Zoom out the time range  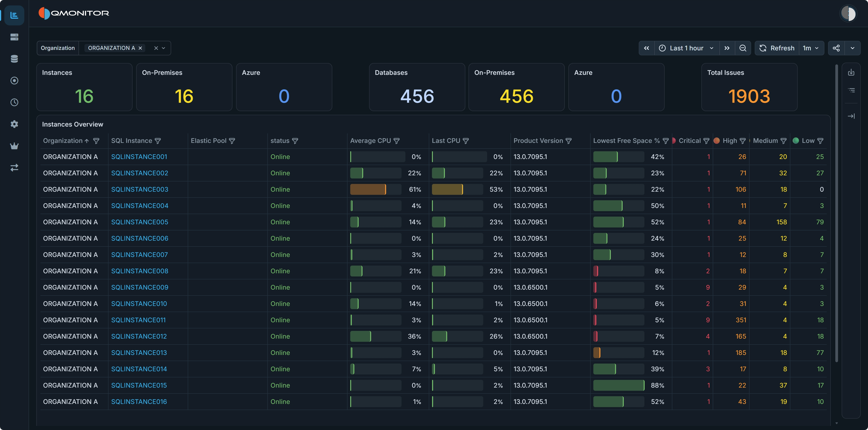coord(743,48)
